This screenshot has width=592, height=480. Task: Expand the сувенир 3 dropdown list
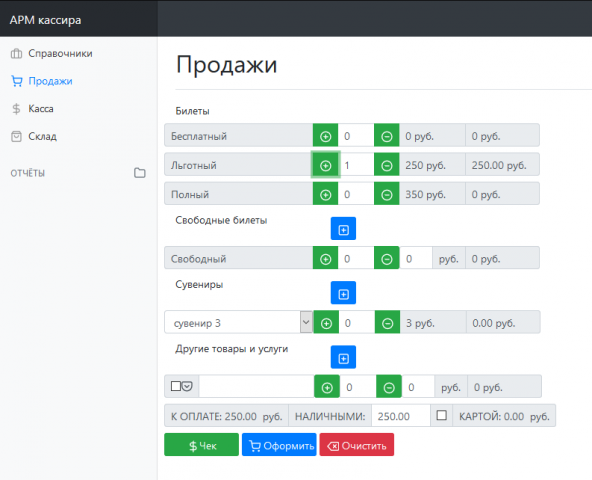click(306, 323)
